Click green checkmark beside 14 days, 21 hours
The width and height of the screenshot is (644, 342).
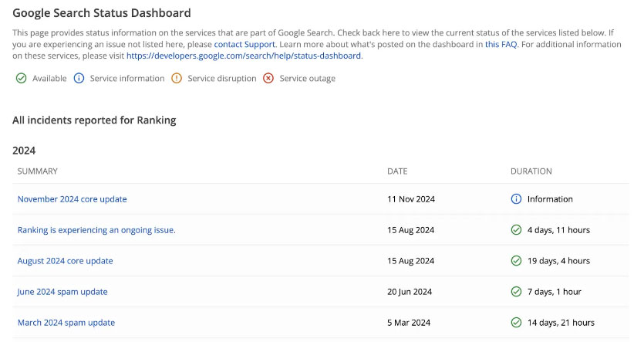(x=516, y=323)
